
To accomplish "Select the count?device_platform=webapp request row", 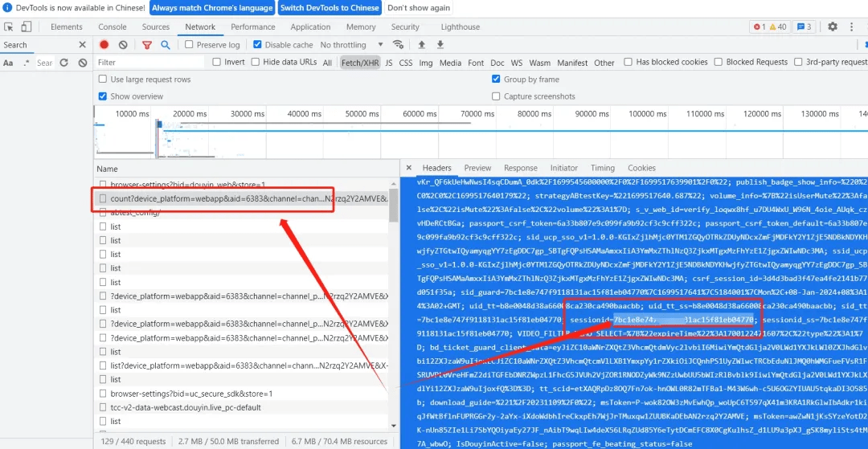I will coord(241,198).
